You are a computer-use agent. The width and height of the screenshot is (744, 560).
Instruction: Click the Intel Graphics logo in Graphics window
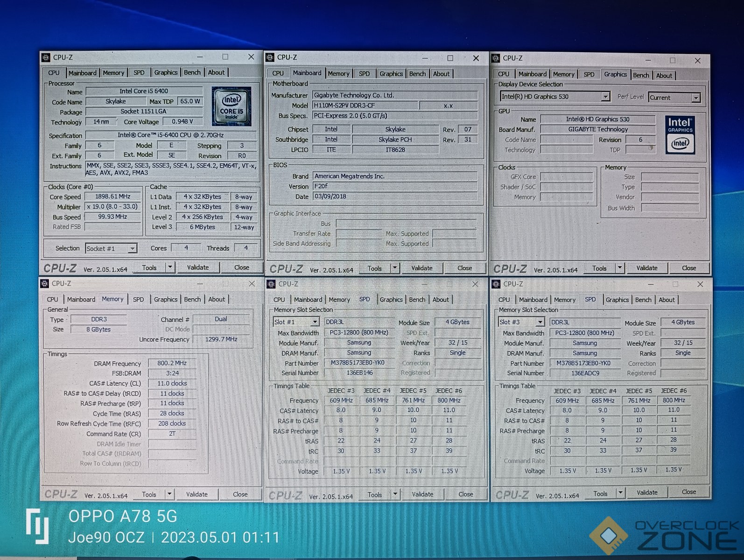680,135
